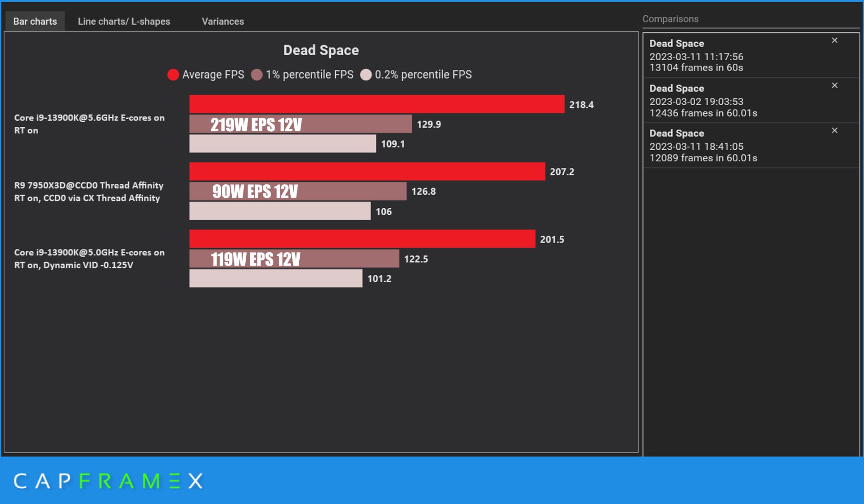The image size is (864, 504).
Task: Remove the 11:17:56 Dead Space comparison
Action: (834, 40)
